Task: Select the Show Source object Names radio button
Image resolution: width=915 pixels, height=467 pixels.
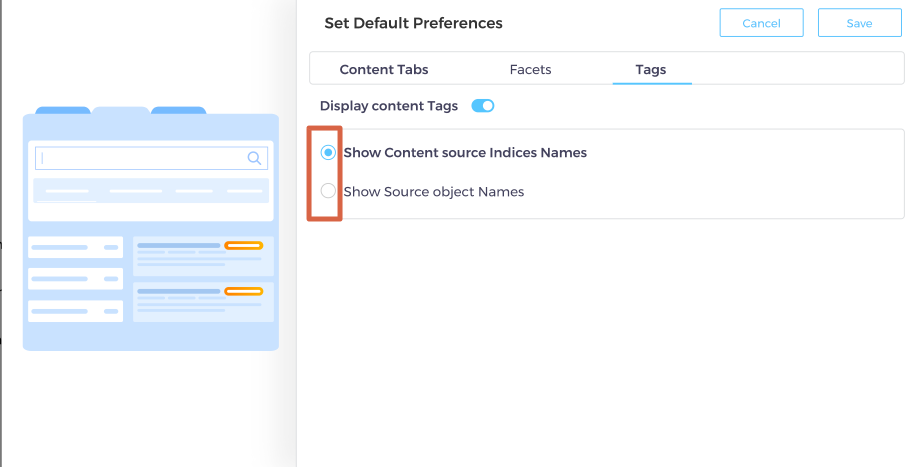Action: click(328, 191)
